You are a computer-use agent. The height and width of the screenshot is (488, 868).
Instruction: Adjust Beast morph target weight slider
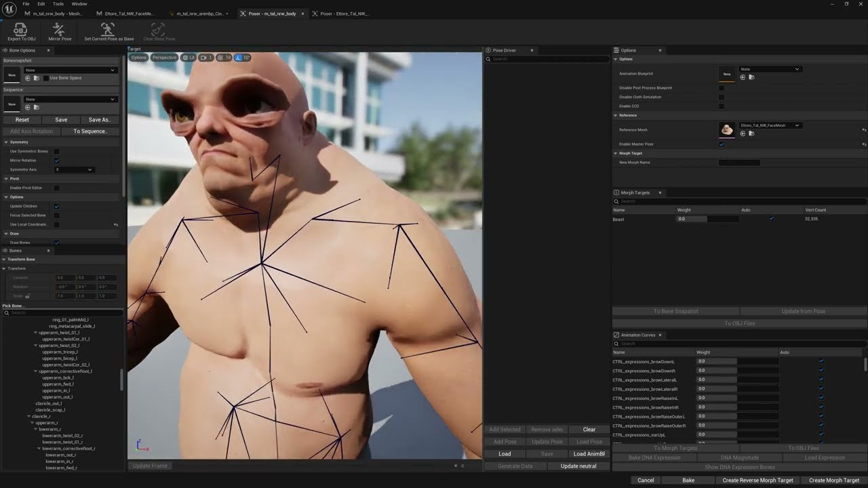pyautogui.click(x=707, y=219)
